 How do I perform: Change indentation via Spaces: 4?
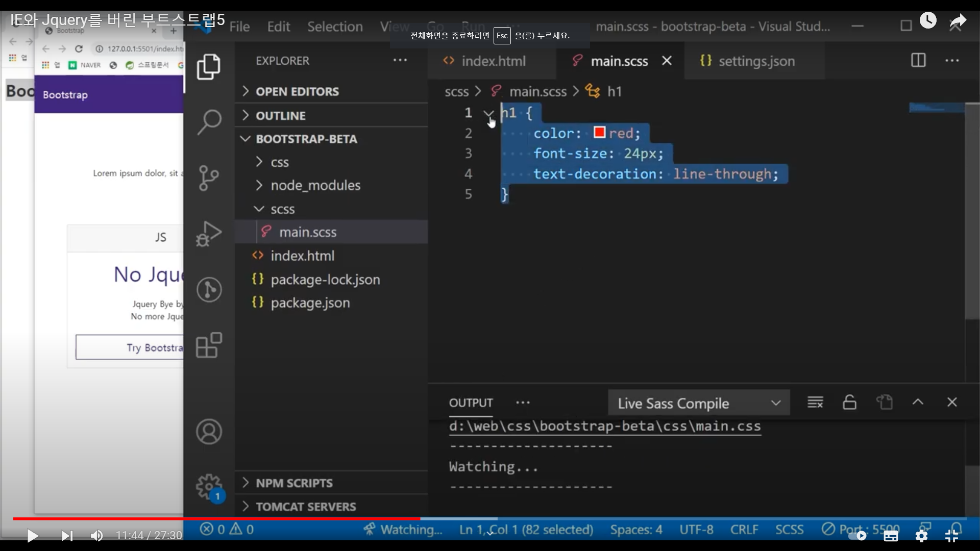[x=636, y=530]
